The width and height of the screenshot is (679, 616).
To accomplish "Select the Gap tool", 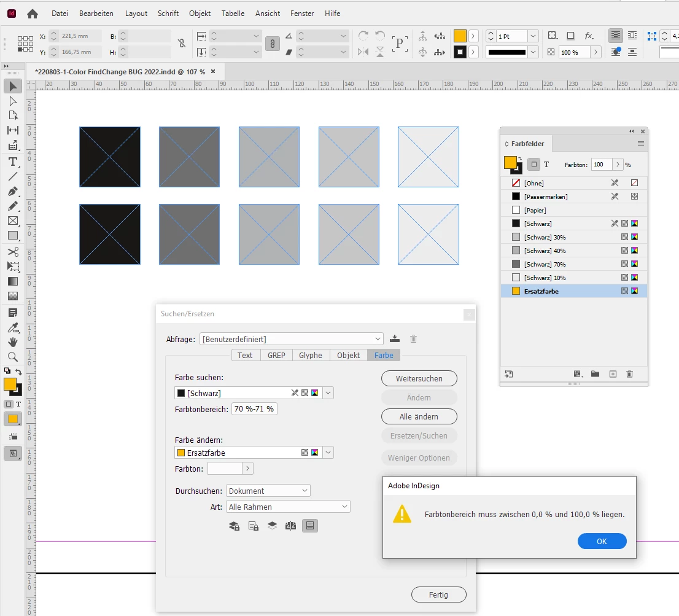I will (x=13, y=130).
